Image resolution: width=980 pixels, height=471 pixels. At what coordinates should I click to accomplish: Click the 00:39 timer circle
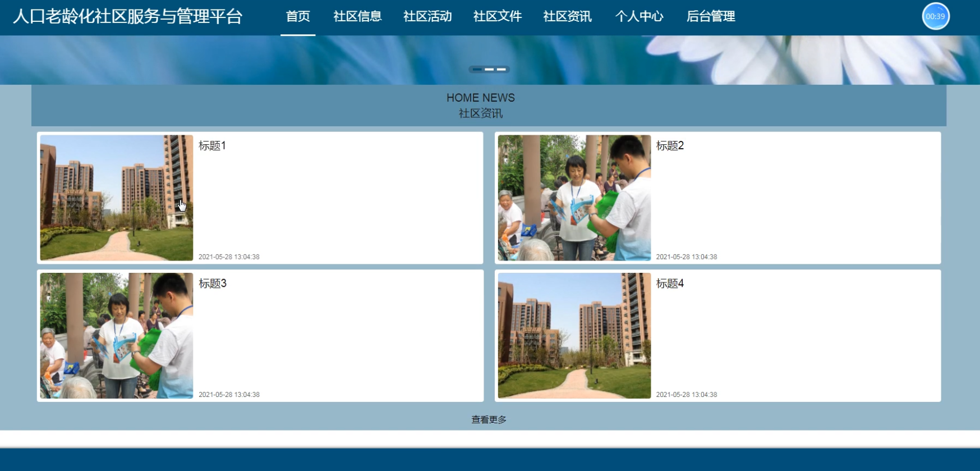(936, 16)
